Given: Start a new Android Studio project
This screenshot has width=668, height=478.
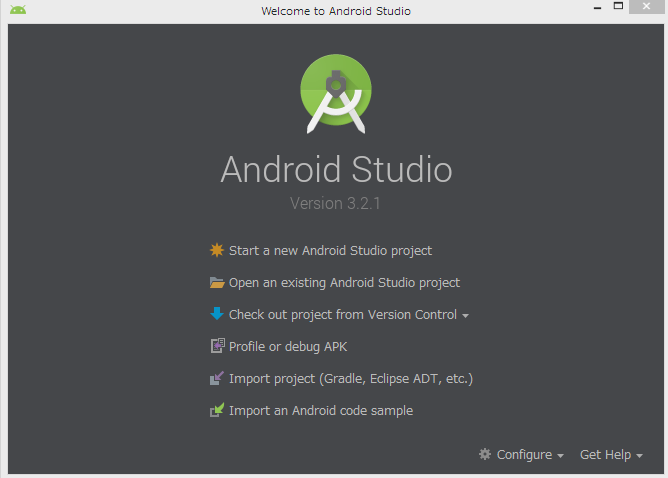Looking at the screenshot, I should pyautogui.click(x=330, y=251).
